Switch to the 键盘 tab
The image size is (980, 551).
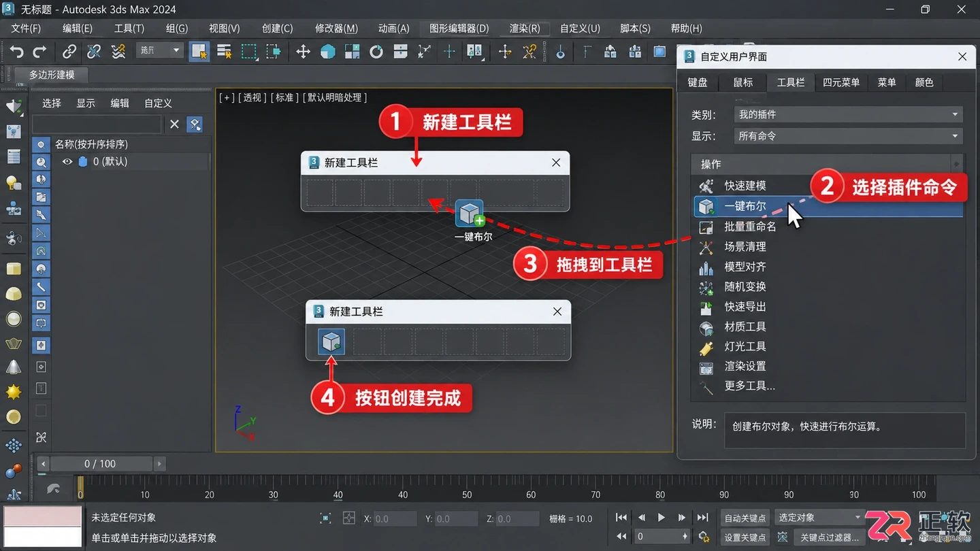pos(698,82)
